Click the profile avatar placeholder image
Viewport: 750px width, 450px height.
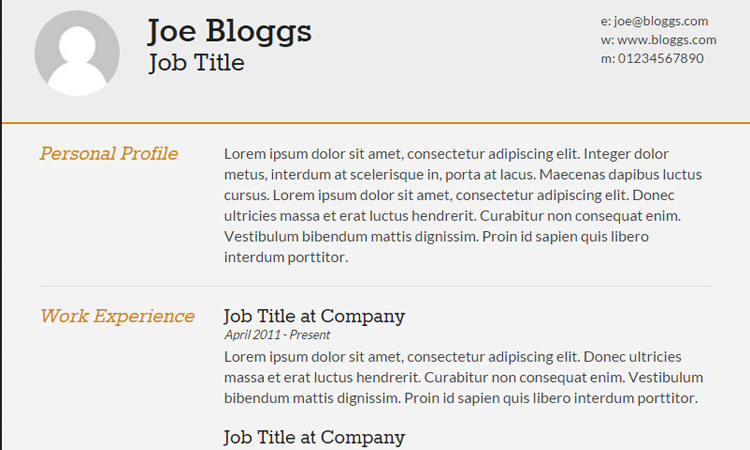(77, 53)
